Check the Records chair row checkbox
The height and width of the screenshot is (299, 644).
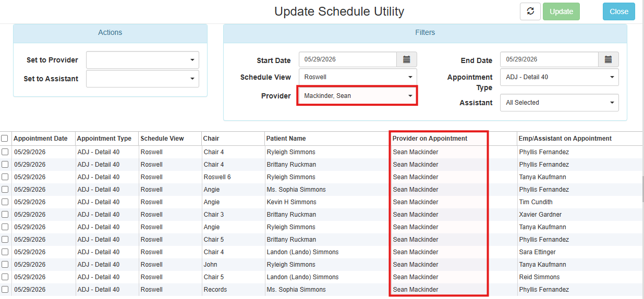pos(5,290)
